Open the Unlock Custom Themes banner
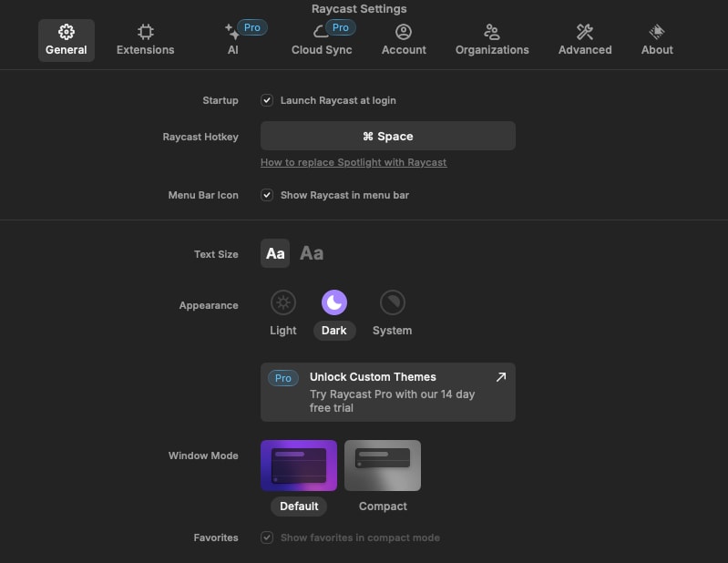The height and width of the screenshot is (563, 728). pos(387,393)
